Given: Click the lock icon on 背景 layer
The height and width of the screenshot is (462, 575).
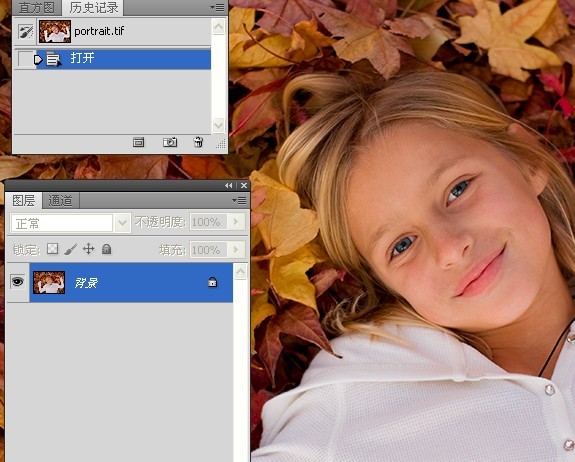Looking at the screenshot, I should pyautogui.click(x=213, y=282).
